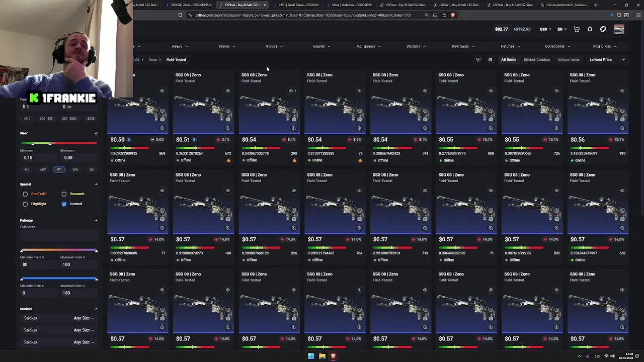
Task: Open the USD currency dropdown
Action: [x=545, y=29]
